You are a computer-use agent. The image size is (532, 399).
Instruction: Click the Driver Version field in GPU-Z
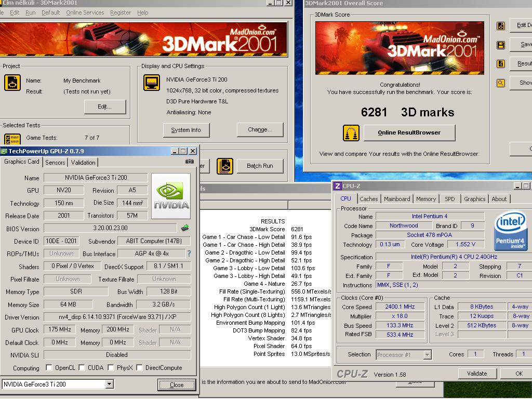pyautogui.click(x=117, y=317)
